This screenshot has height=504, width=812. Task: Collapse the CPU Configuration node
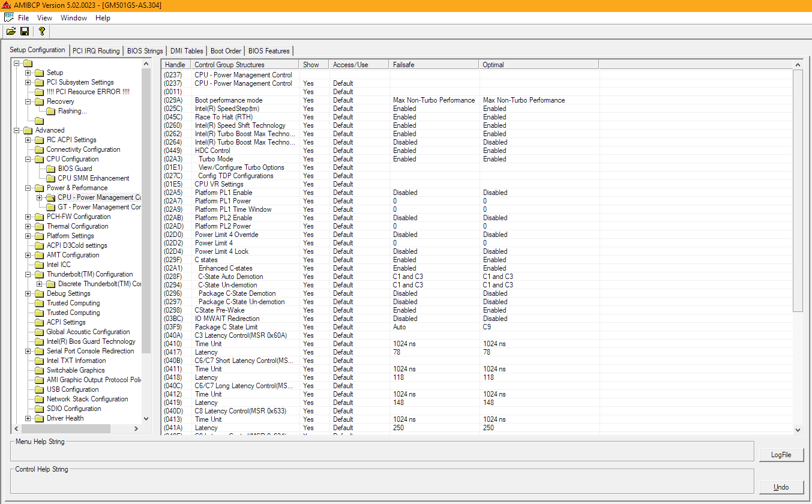[x=28, y=159]
